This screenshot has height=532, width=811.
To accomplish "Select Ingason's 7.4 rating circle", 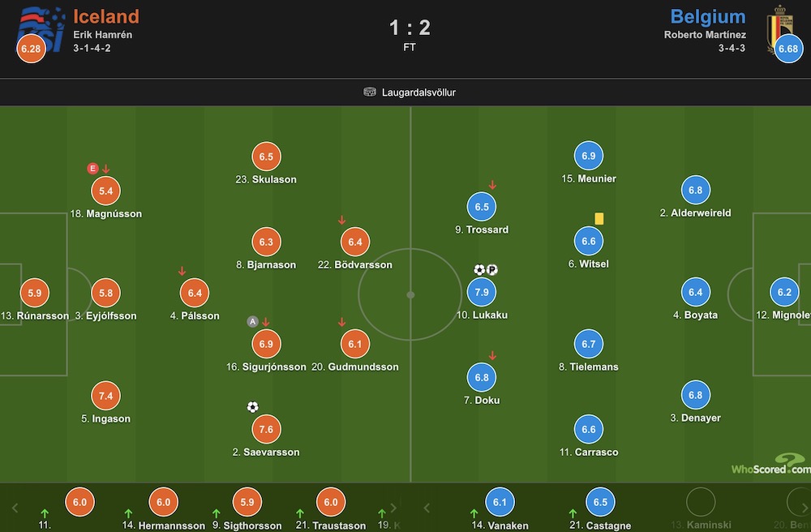I will tap(105, 396).
